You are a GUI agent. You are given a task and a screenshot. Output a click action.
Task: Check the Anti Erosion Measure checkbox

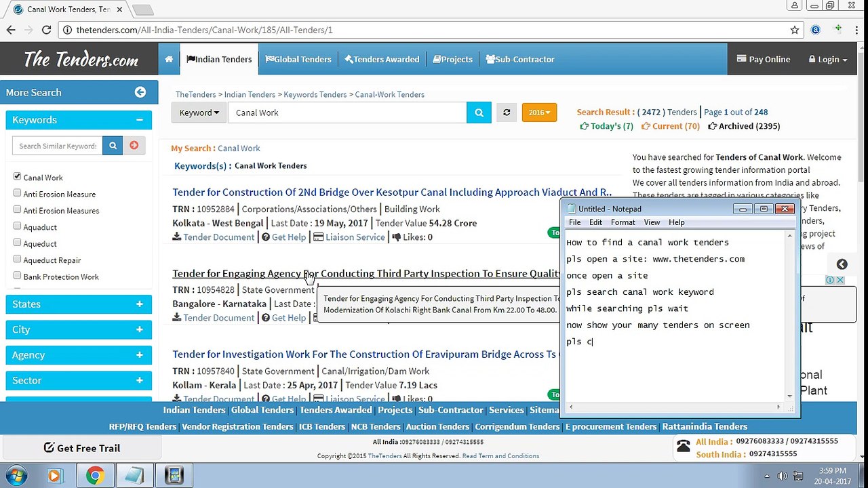tap(17, 193)
